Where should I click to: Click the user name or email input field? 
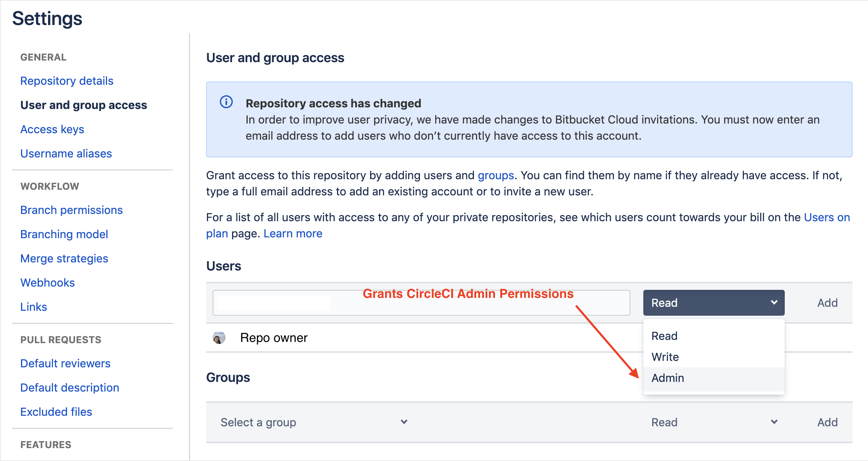pyautogui.click(x=421, y=303)
